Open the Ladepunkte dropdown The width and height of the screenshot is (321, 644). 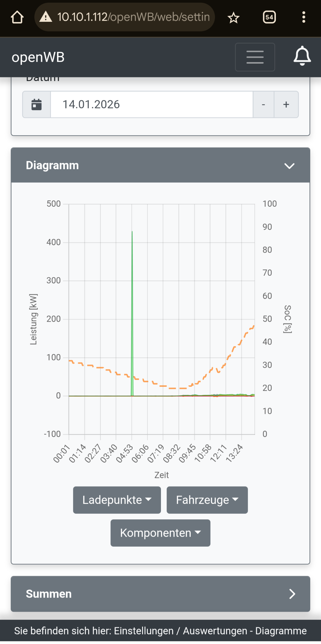coord(117,500)
